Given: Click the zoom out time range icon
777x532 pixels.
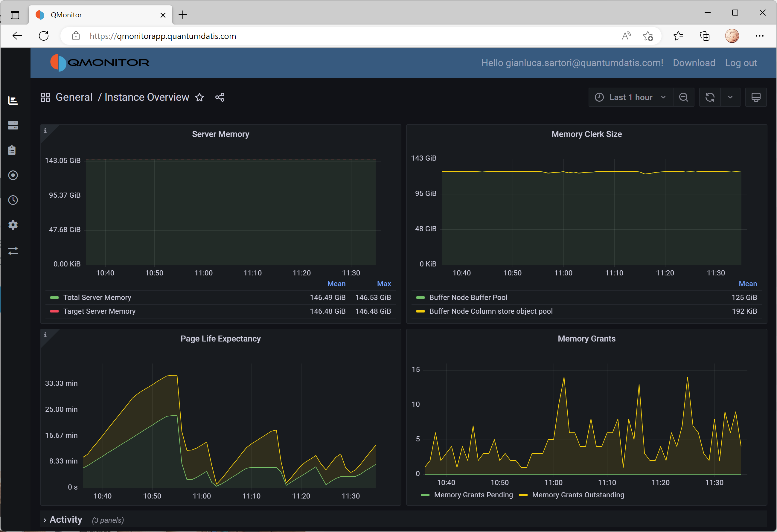Looking at the screenshot, I should click(x=683, y=97).
